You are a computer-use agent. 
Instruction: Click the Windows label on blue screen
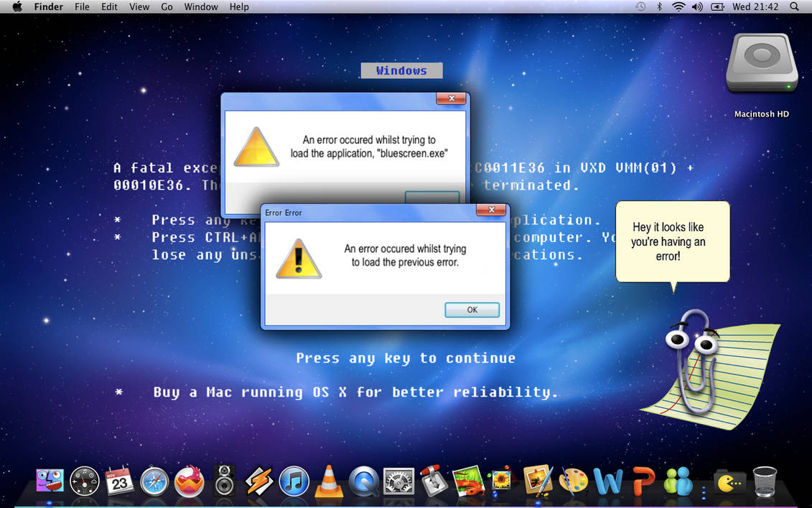(x=401, y=70)
